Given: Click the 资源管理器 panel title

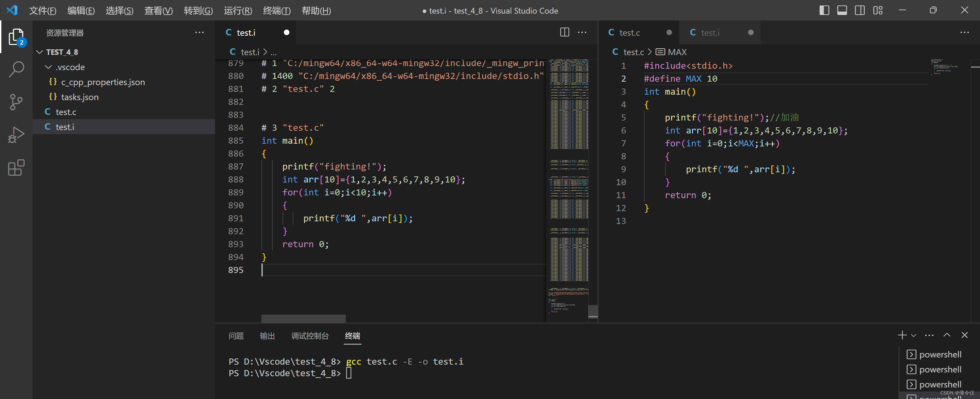Looking at the screenshot, I should coord(65,33).
